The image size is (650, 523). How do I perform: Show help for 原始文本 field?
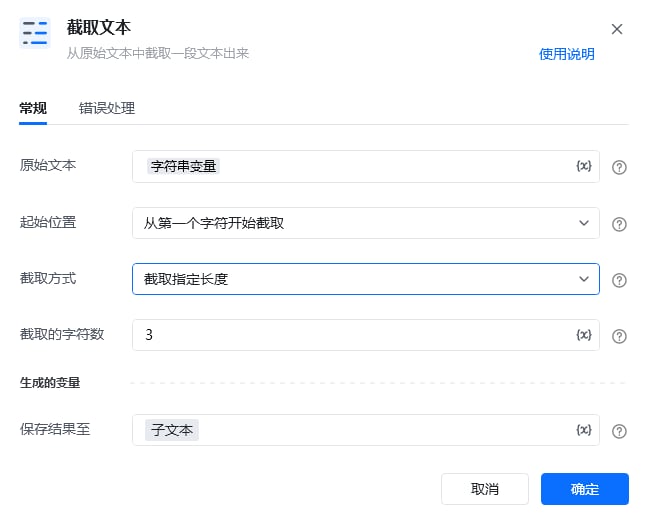pyautogui.click(x=619, y=167)
